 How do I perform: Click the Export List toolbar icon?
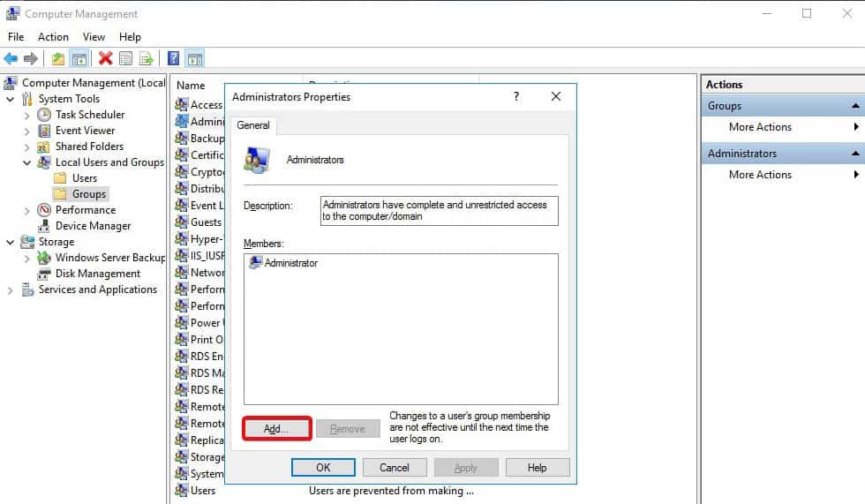(x=147, y=58)
